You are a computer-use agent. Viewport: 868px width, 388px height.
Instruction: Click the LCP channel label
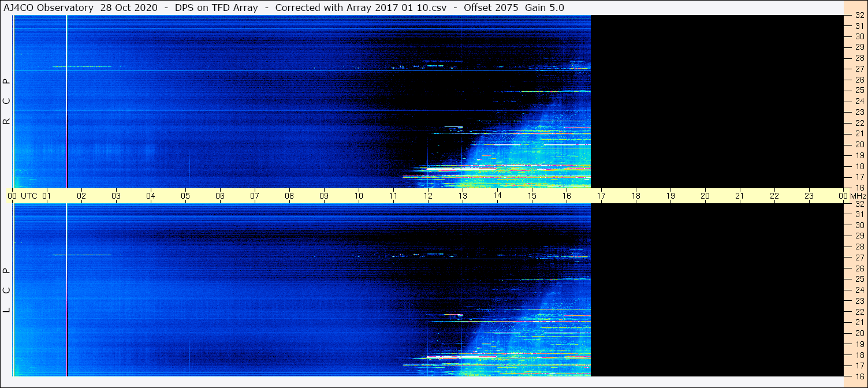[x=7, y=290]
